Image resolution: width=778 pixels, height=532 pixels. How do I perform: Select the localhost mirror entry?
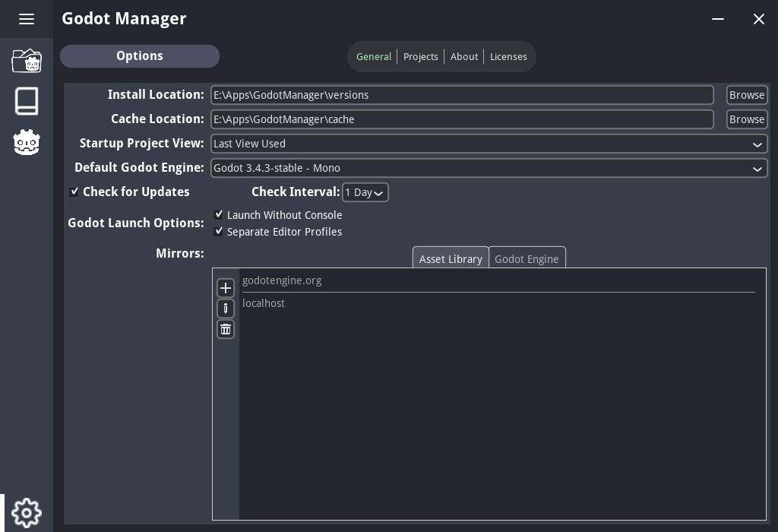(264, 303)
